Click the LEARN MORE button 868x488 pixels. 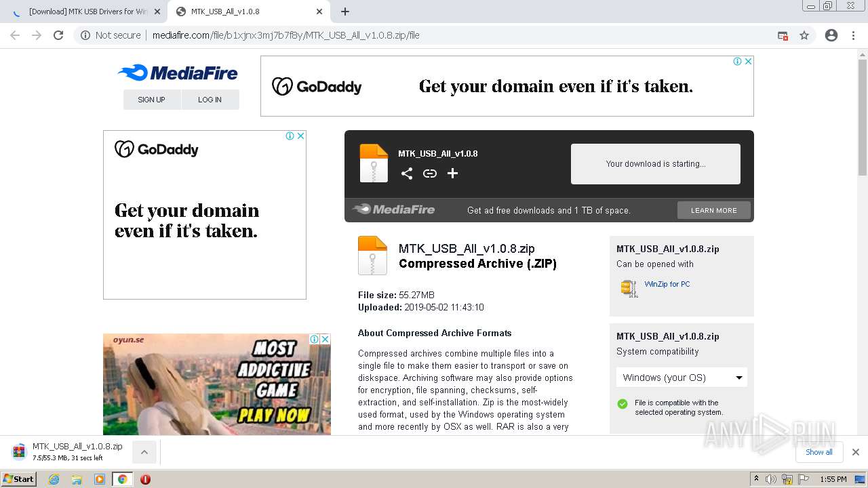[x=713, y=210]
